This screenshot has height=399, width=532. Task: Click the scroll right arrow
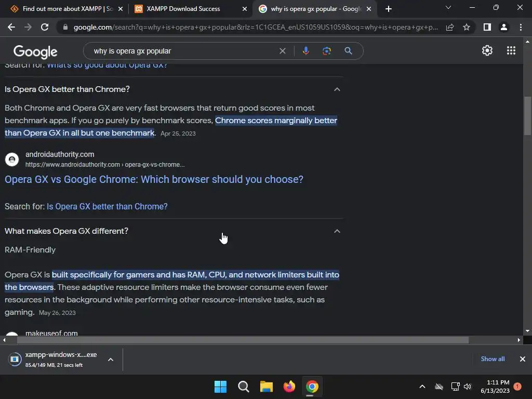519,340
